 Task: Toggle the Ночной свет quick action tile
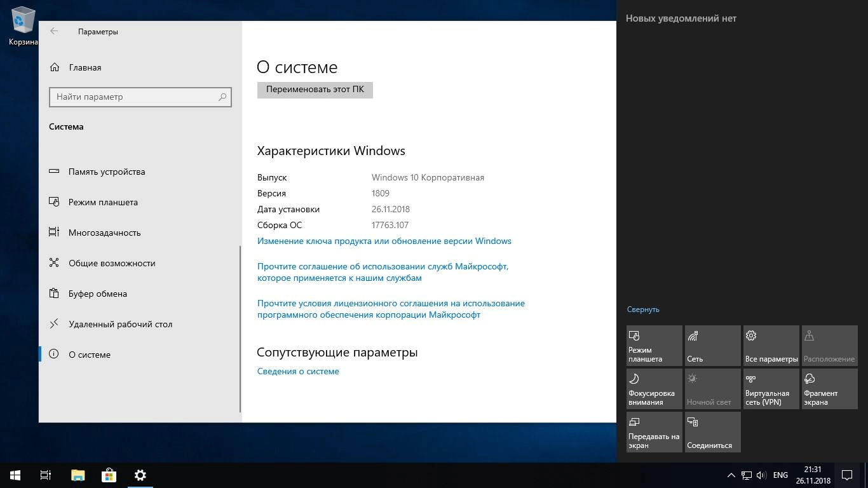coord(713,389)
